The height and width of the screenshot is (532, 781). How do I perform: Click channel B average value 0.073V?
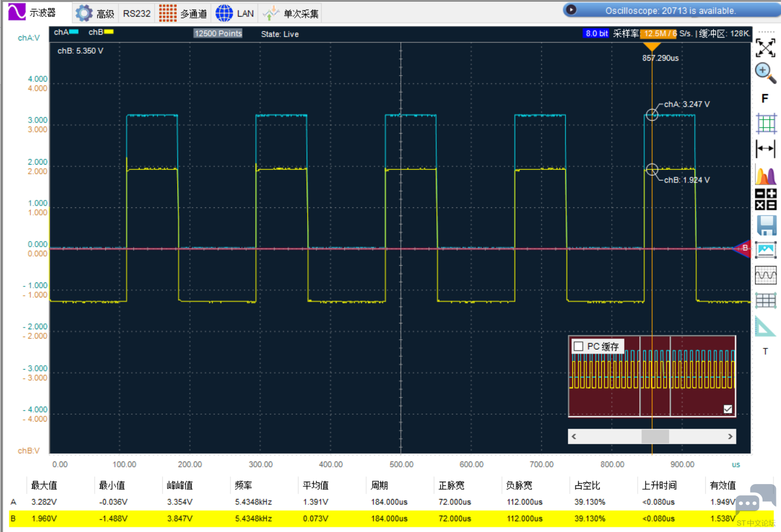[315, 519]
